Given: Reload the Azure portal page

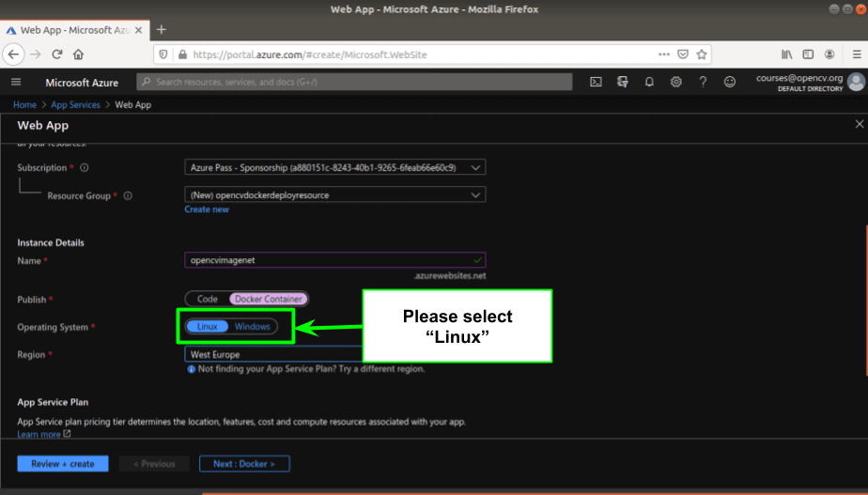Looking at the screenshot, I should (56, 54).
